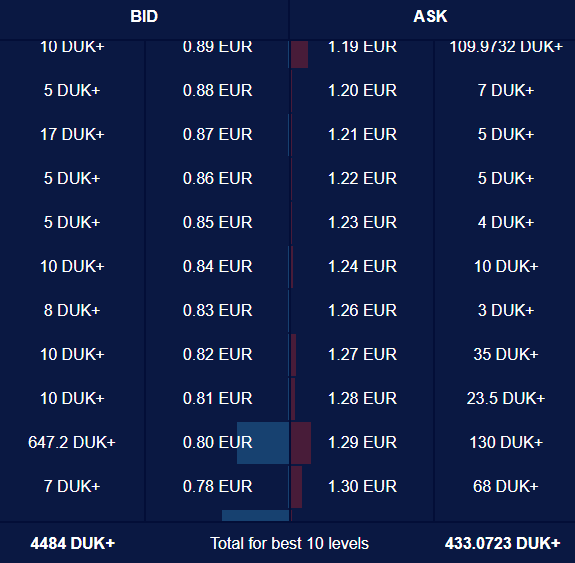Select the 1.20 EUR ask price
Image resolution: width=575 pixels, height=563 pixels.
point(362,91)
